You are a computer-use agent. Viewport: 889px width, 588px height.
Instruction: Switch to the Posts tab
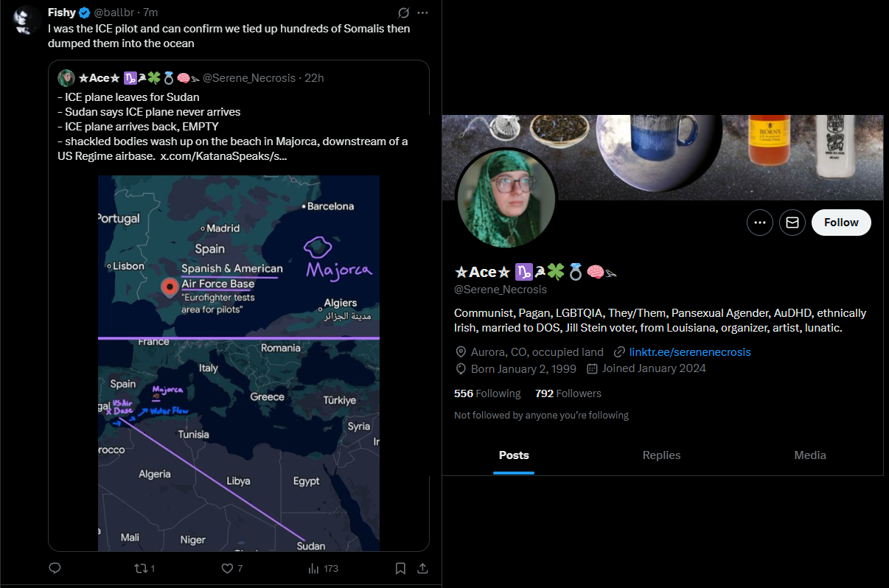(x=514, y=455)
